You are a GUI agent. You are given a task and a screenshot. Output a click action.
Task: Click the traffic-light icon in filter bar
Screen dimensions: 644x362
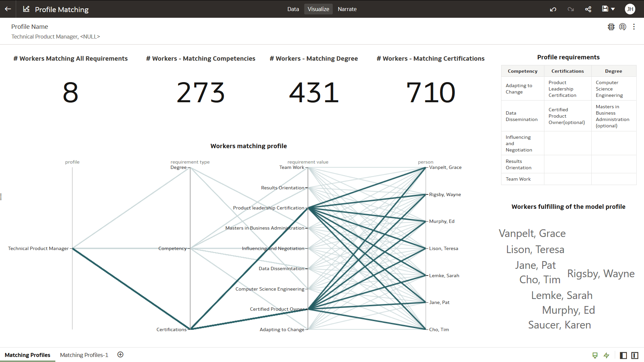tap(611, 27)
